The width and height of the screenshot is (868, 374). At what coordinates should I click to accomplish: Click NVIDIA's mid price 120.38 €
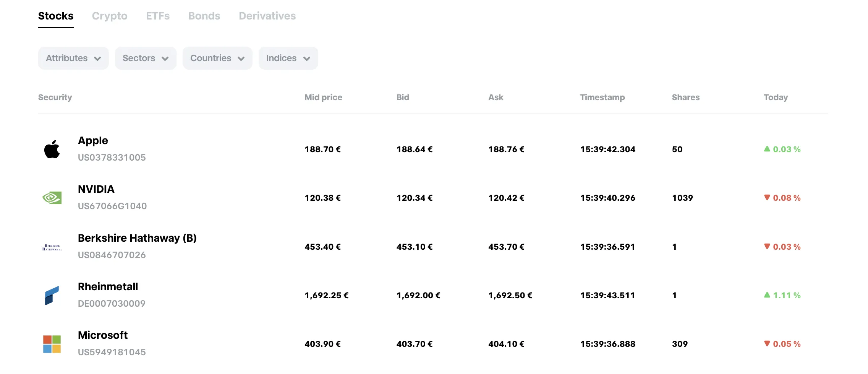pos(322,198)
